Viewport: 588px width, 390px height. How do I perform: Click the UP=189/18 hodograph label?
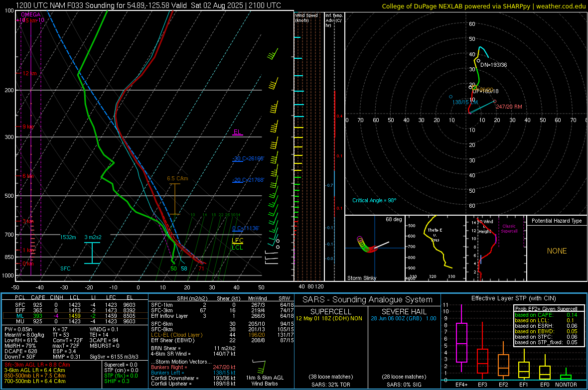tap(485, 91)
